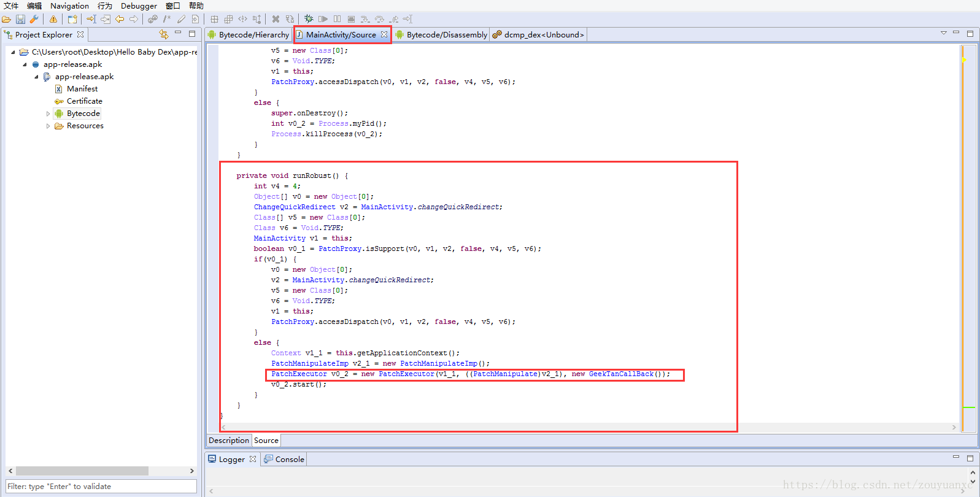This screenshot has width=980, height=497.
Task: Click the red X delete toolbar icon
Action: 276,19
